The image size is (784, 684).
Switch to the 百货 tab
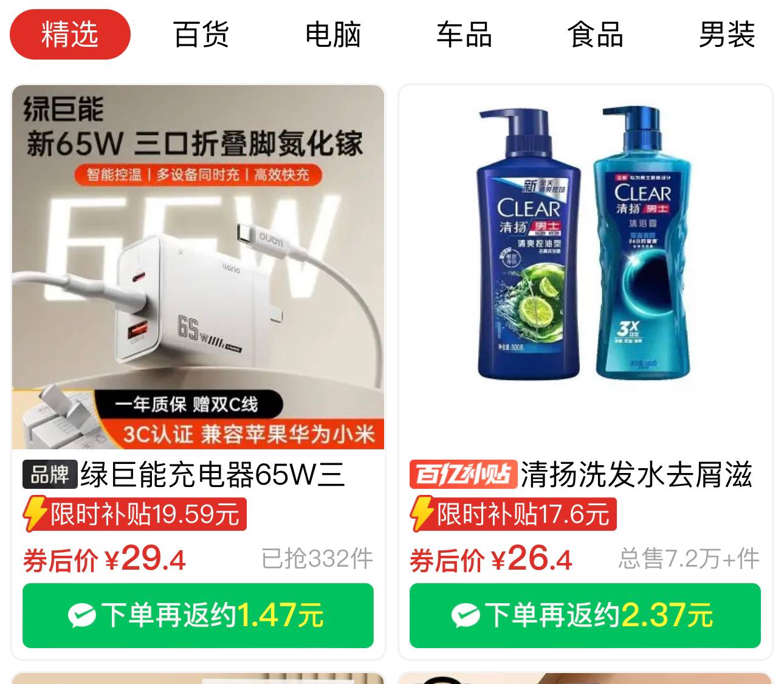click(x=201, y=35)
